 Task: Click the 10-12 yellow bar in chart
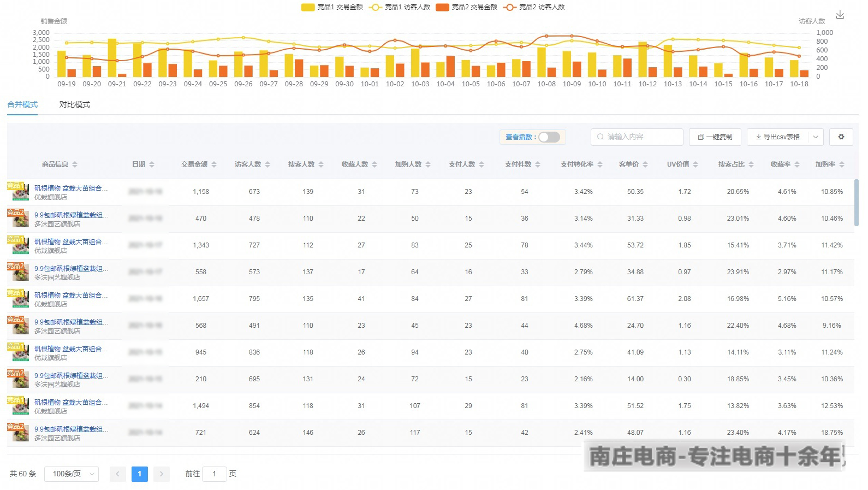click(643, 59)
